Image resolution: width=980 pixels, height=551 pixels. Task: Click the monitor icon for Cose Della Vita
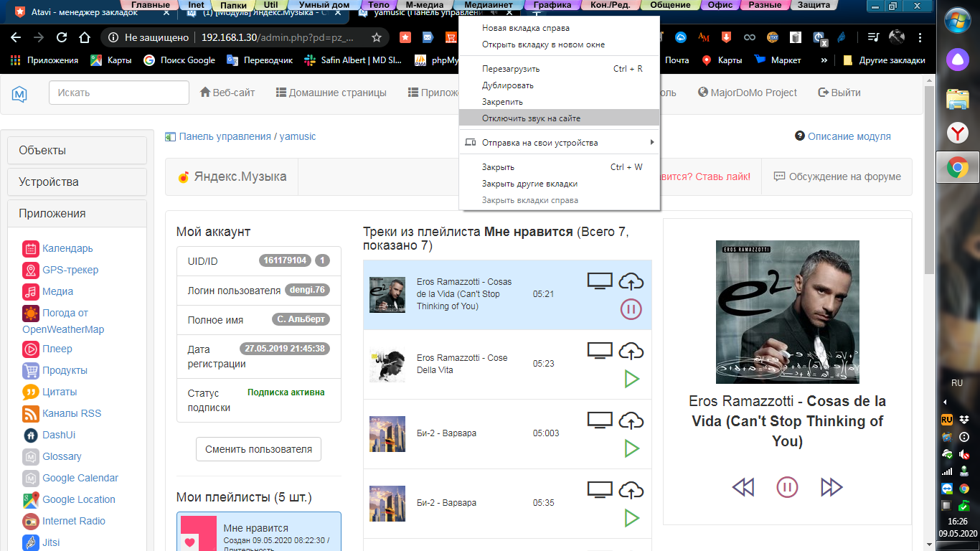(x=600, y=351)
